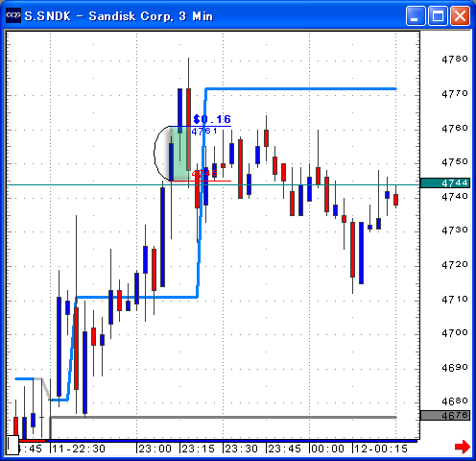Click the 4750 price axis label

[455, 161]
